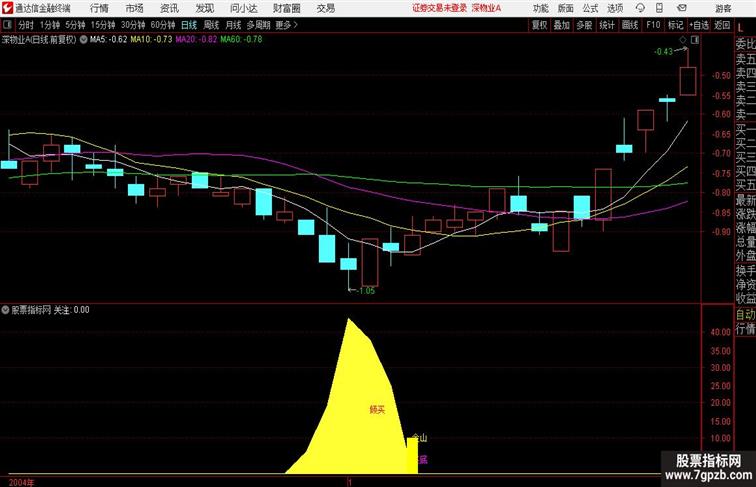This screenshot has height=487, width=756.
Task: Click the 统计 toolbar button
Action: [x=607, y=25]
